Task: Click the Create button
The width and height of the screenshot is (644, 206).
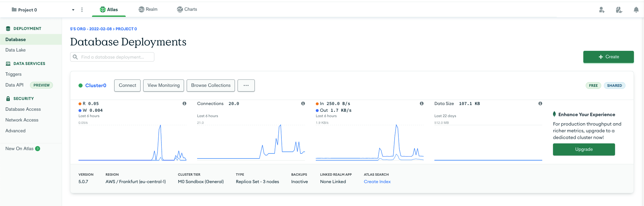Action: point(608,57)
